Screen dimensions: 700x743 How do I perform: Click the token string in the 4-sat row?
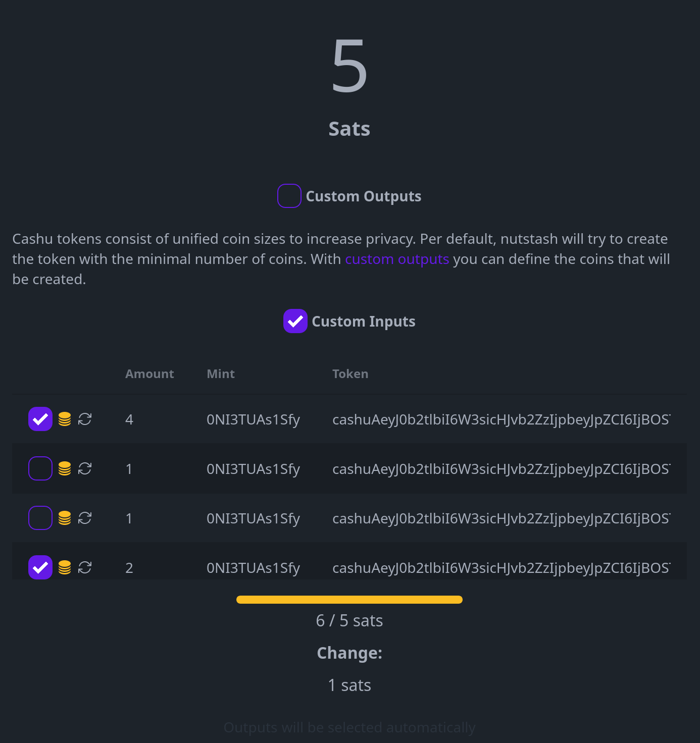click(501, 419)
